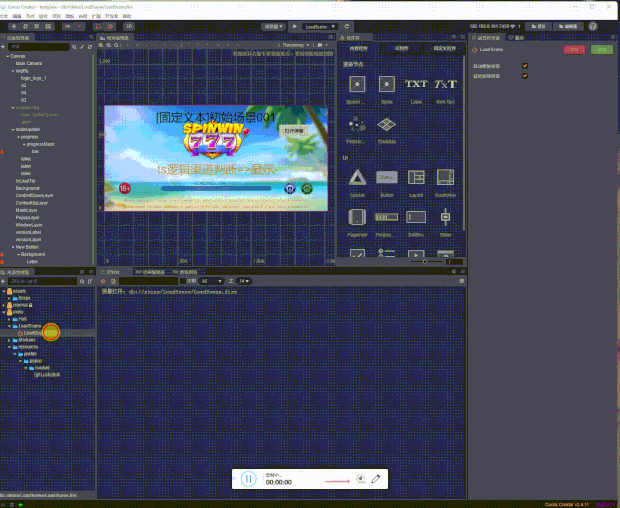
Task: Open the LoadScene preview scene dropdown
Action: tap(320, 26)
